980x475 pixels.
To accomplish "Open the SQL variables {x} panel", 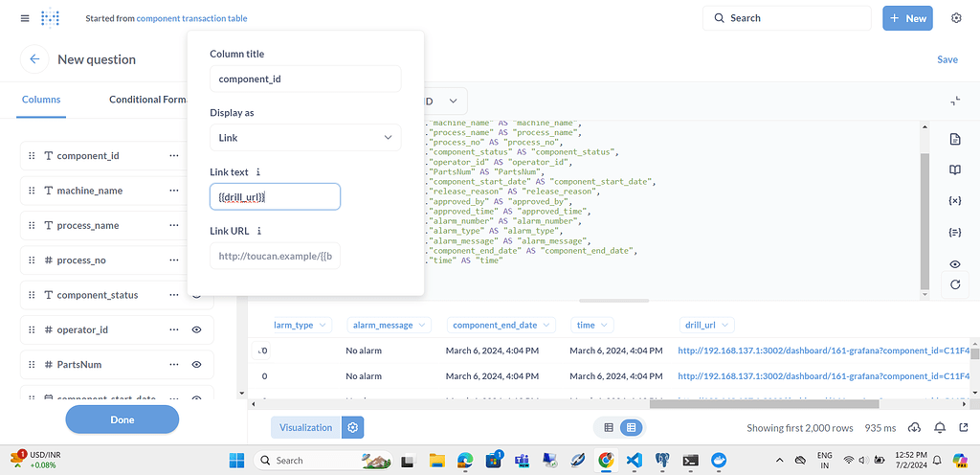I will [954, 201].
